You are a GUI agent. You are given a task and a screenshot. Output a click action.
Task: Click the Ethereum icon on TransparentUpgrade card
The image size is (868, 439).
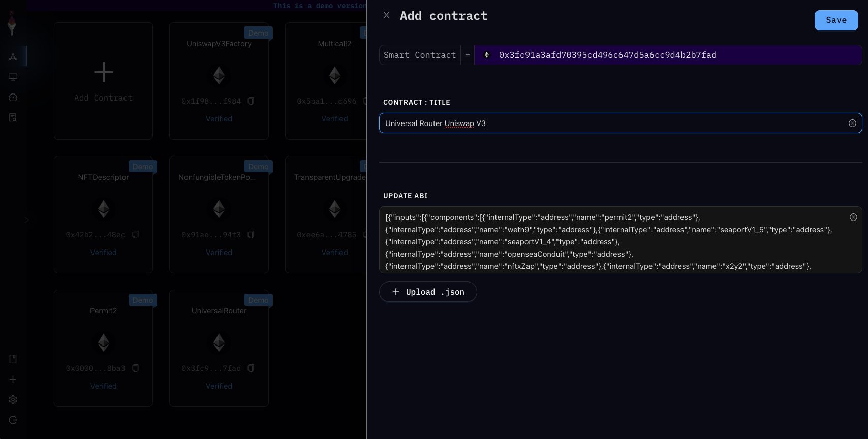click(x=335, y=209)
